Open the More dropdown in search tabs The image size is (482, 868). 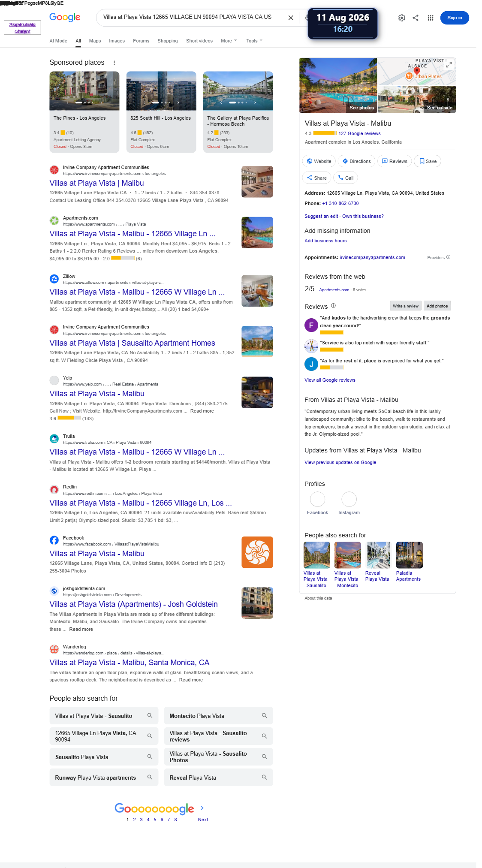click(x=229, y=41)
